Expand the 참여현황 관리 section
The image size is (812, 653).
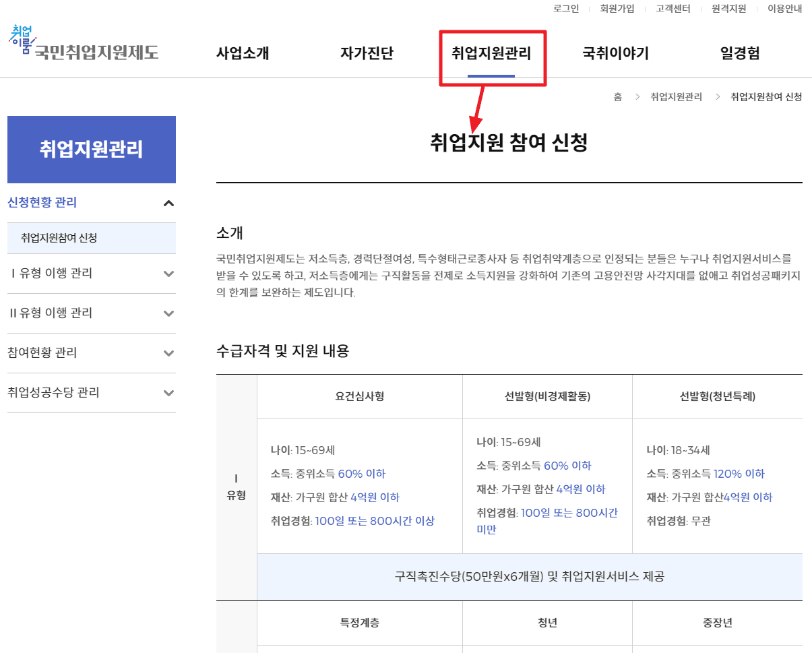pyautogui.click(x=91, y=353)
